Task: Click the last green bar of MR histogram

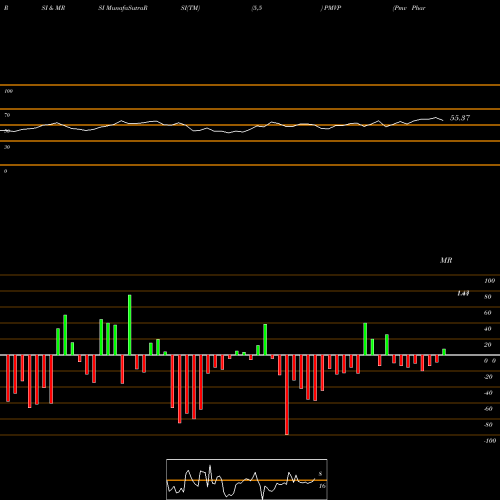Action: [x=444, y=352]
